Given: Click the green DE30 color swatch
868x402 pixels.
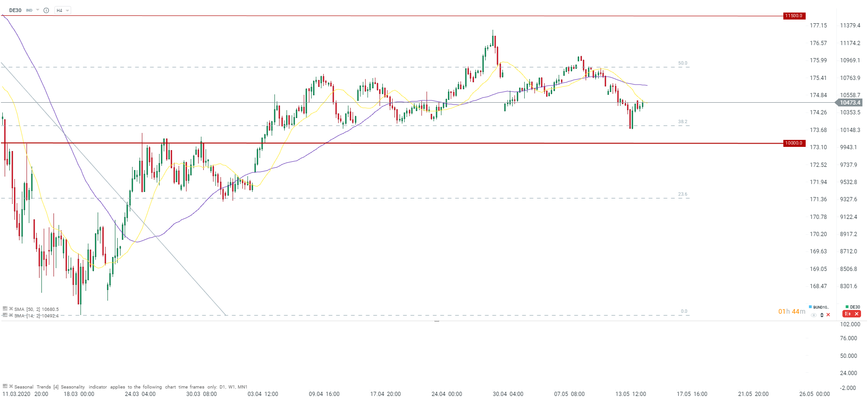Looking at the screenshot, I should click(x=848, y=307).
